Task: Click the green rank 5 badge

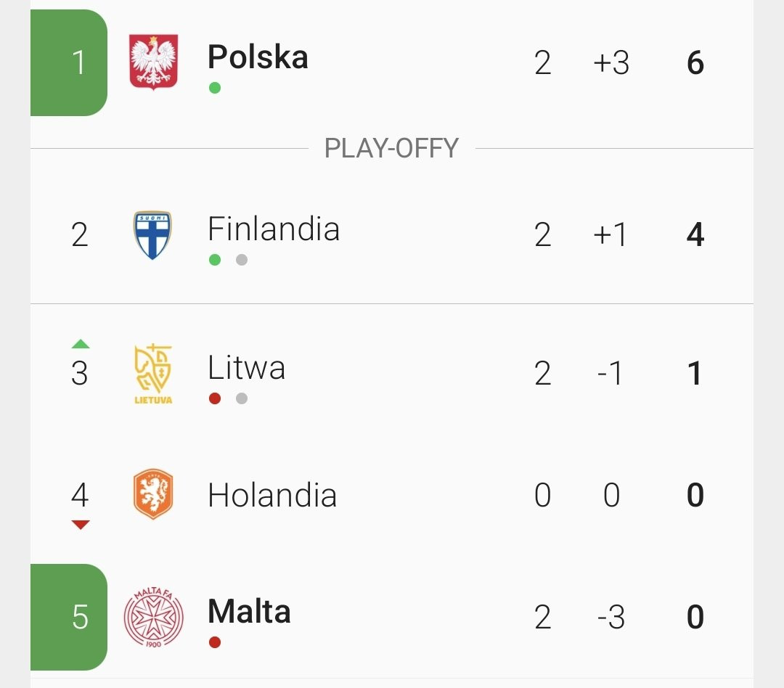Action: pyautogui.click(x=69, y=617)
